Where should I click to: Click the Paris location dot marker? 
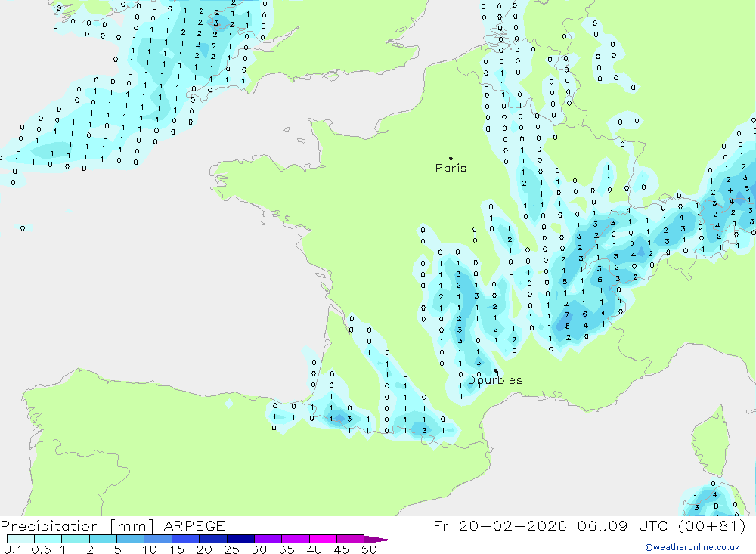451,158
